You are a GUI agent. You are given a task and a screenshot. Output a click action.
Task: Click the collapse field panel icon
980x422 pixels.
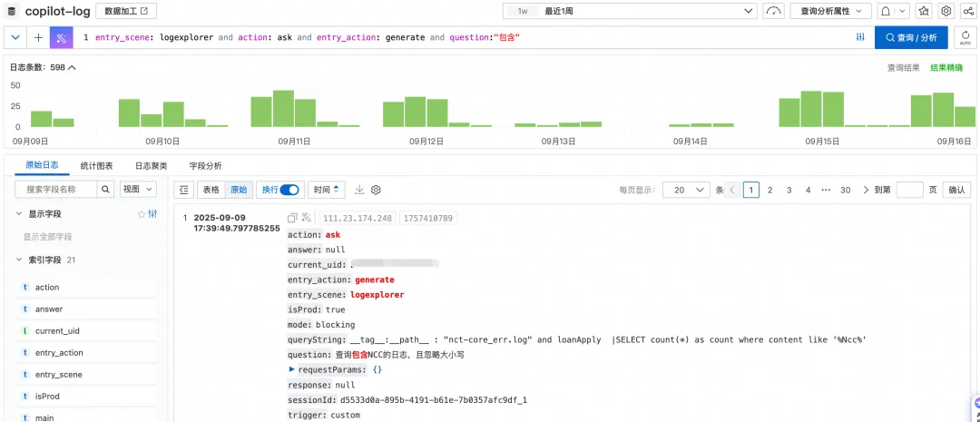click(183, 190)
